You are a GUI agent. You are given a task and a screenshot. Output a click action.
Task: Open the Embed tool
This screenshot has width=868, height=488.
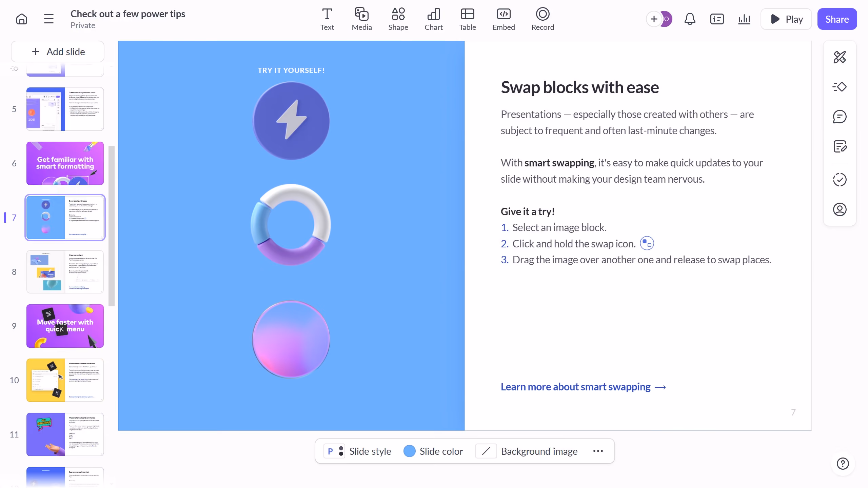tap(504, 19)
